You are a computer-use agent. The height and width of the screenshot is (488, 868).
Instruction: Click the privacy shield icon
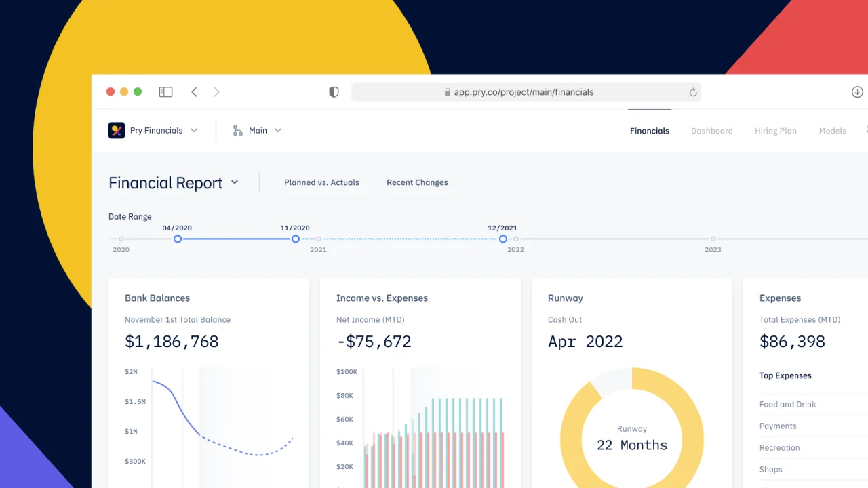(334, 92)
